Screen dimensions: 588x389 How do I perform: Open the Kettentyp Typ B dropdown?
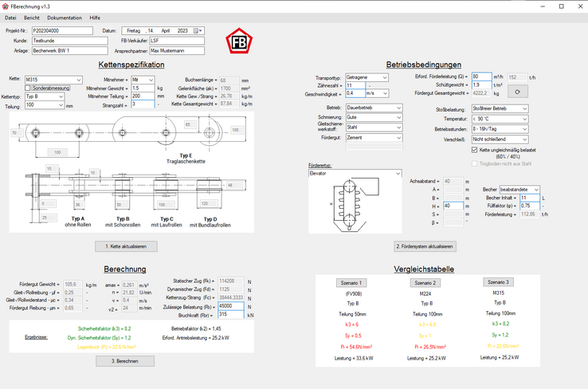click(x=45, y=96)
